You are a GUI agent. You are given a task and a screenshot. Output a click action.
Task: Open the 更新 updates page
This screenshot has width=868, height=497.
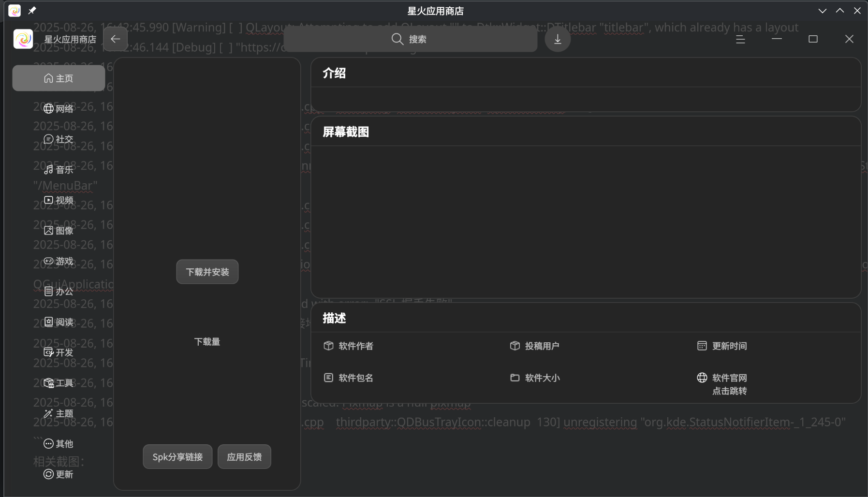pos(59,474)
